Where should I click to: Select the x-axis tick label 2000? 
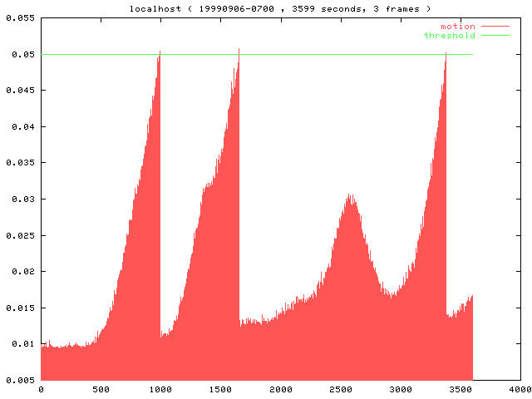point(280,389)
